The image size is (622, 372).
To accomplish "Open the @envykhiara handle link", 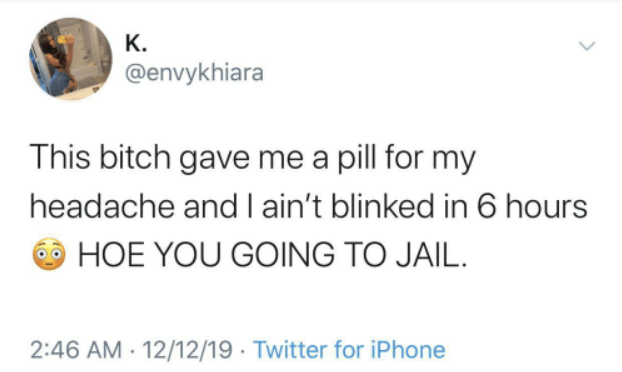I will 194,74.
